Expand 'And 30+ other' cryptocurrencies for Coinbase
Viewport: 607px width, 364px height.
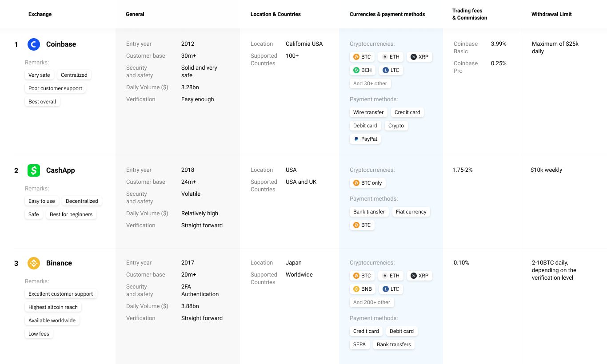pos(370,83)
